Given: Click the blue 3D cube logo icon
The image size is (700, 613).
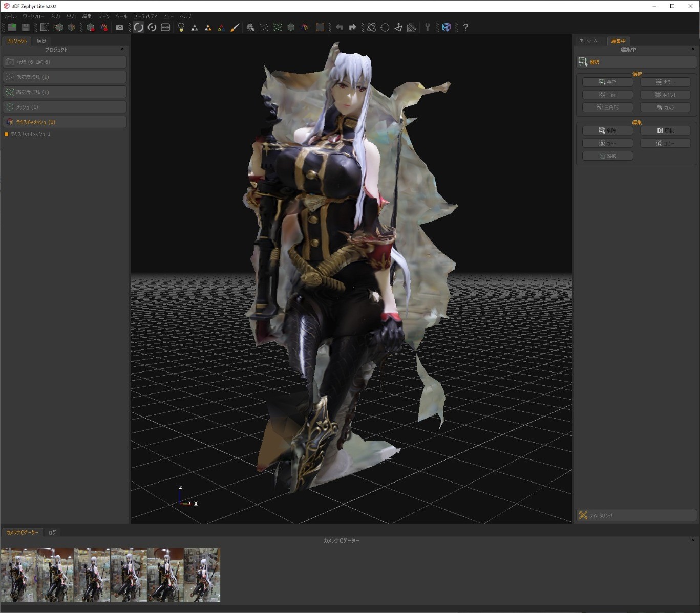Looking at the screenshot, I should 447,27.
